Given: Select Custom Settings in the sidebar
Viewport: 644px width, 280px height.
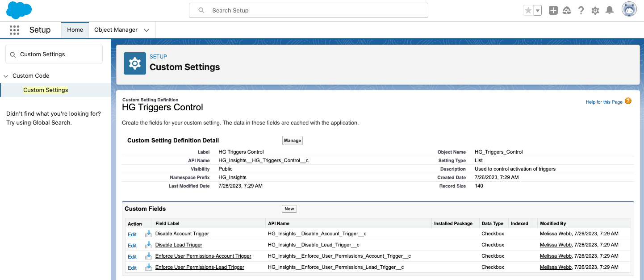Looking at the screenshot, I should pos(46,90).
